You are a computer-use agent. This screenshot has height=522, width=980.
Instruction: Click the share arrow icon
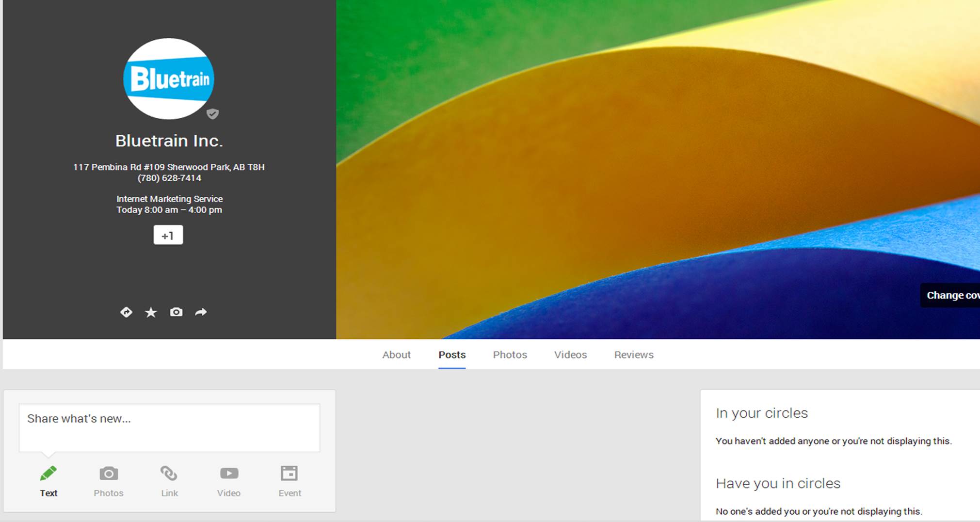(x=201, y=313)
